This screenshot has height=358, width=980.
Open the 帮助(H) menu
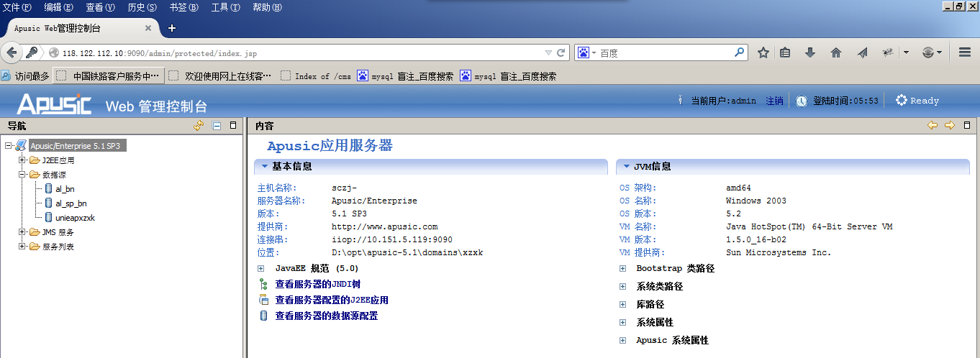pos(267,7)
